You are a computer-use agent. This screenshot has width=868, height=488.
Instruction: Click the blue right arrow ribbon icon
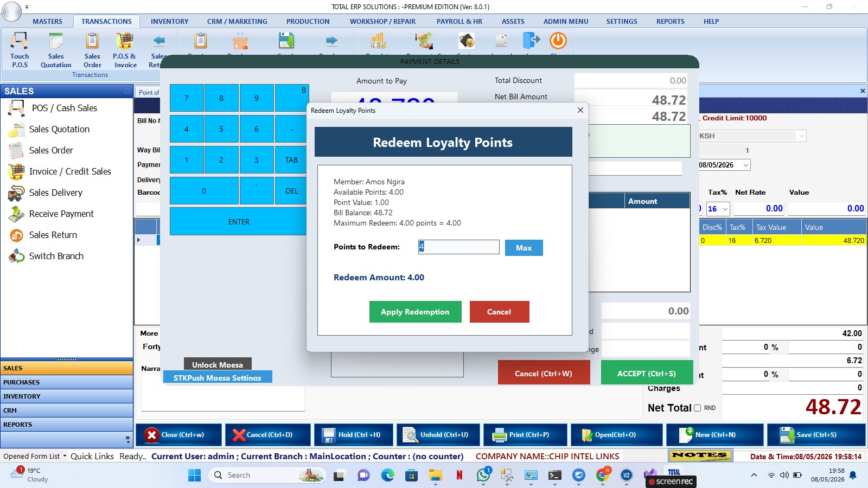click(331, 41)
